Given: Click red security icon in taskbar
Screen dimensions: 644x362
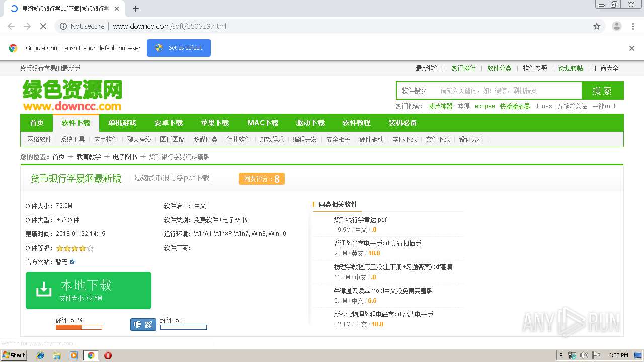Looking at the screenshot, I should pos(108,355).
